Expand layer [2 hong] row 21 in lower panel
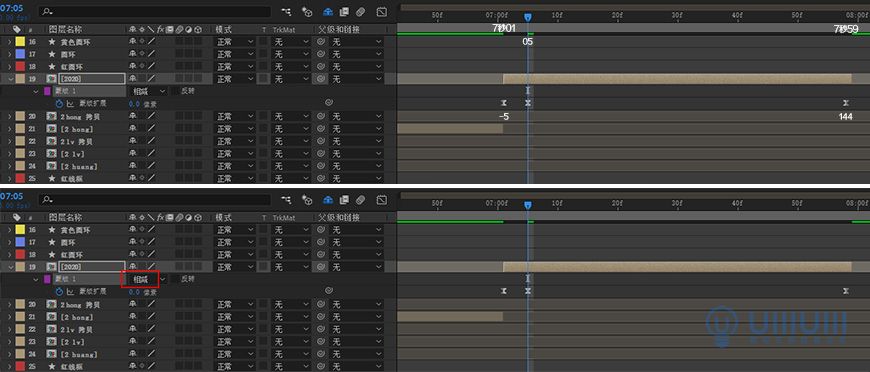Image resolution: width=870 pixels, height=372 pixels. pyautogui.click(x=9, y=317)
